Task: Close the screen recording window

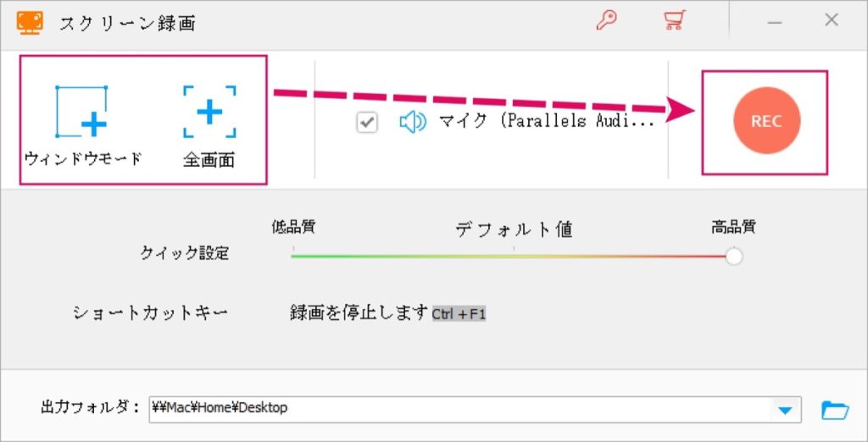Action: click(x=832, y=20)
